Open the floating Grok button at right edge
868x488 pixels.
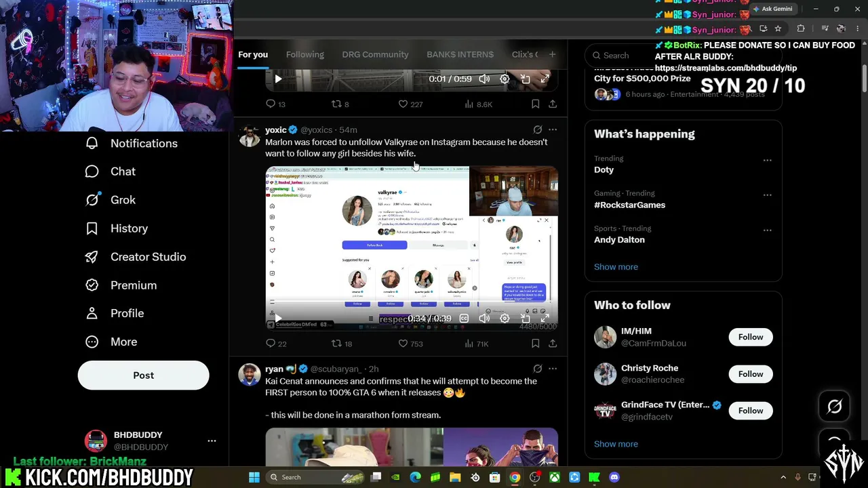tap(835, 406)
